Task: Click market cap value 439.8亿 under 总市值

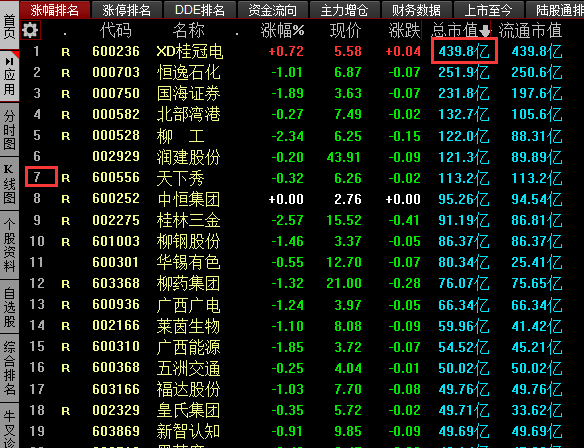Action: coord(464,51)
